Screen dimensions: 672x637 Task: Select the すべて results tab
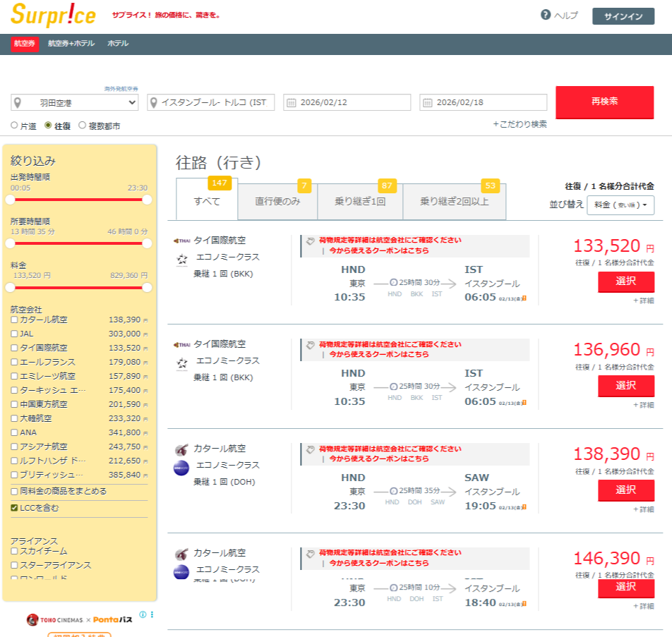(207, 200)
